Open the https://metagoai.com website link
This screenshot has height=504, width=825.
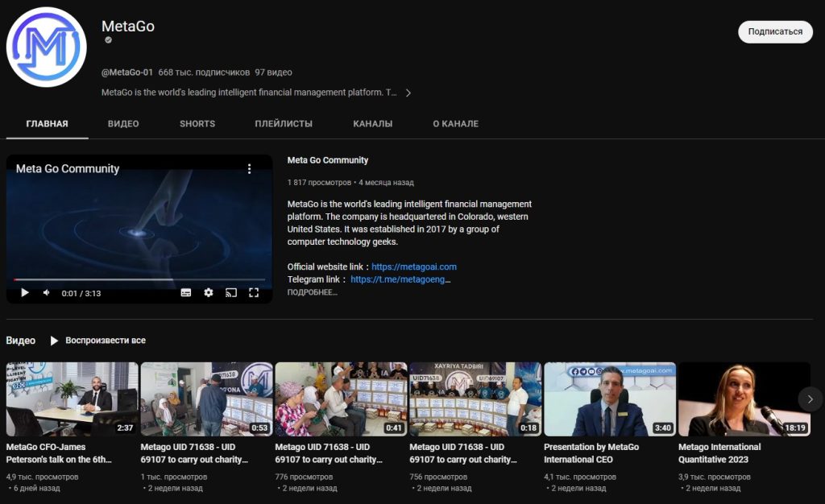414,267
